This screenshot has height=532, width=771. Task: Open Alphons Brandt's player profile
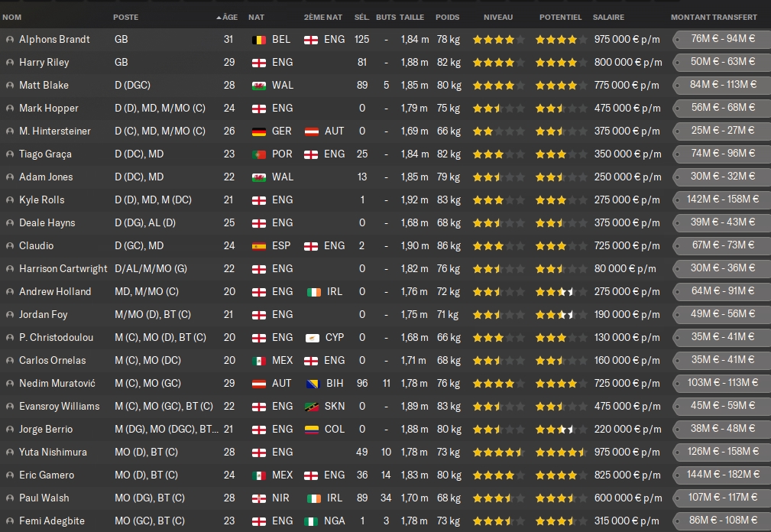point(54,39)
